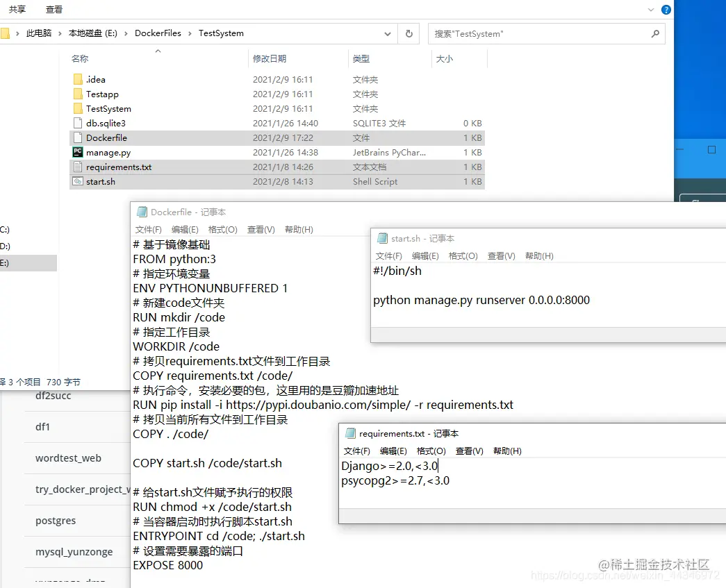Click the Dockerfile file icon in the list
This screenshot has height=588, width=726.
coord(78,138)
